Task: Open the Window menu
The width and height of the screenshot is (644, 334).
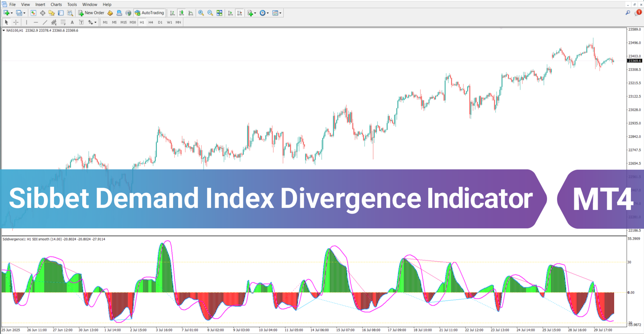Action: tap(90, 4)
